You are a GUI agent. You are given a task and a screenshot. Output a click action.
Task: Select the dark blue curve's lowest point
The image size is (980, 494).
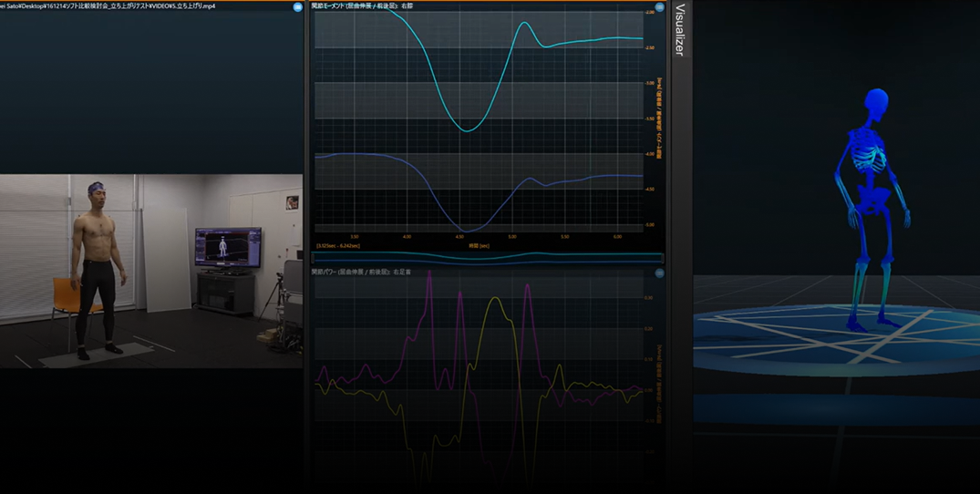click(464, 232)
